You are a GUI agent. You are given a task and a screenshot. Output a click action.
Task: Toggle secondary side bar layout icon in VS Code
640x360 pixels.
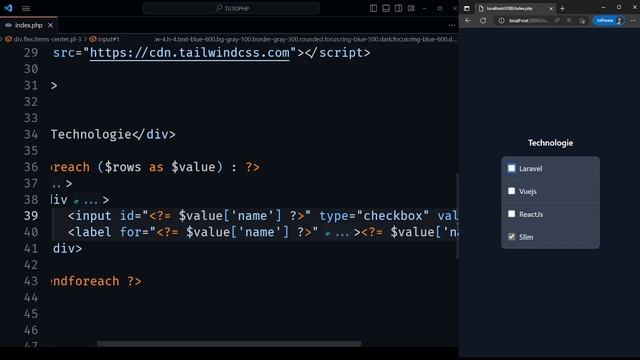398,8
